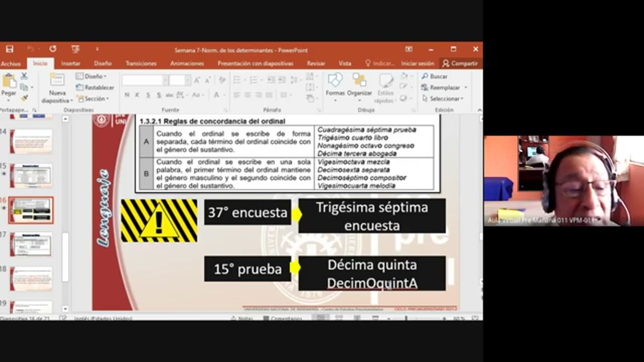Open the Archivo menu
The image size is (644, 362).
pos(11,64)
